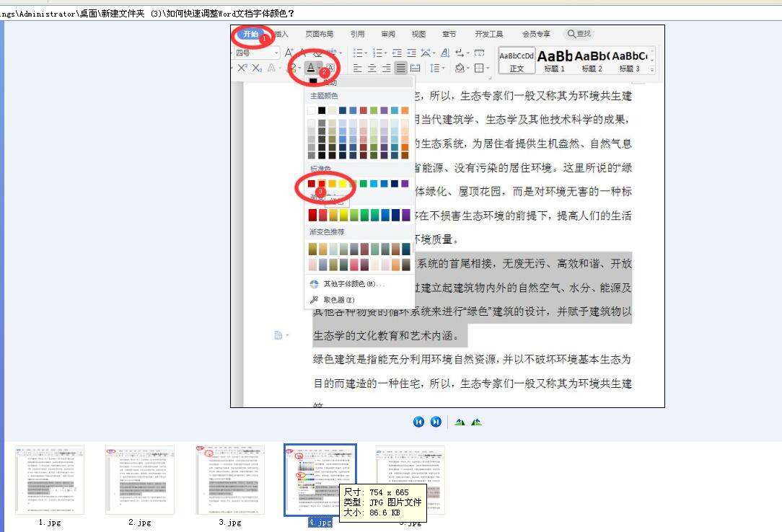The height and width of the screenshot is (532, 782).
Task: Click the folder path text in address bar
Action: click(147, 14)
